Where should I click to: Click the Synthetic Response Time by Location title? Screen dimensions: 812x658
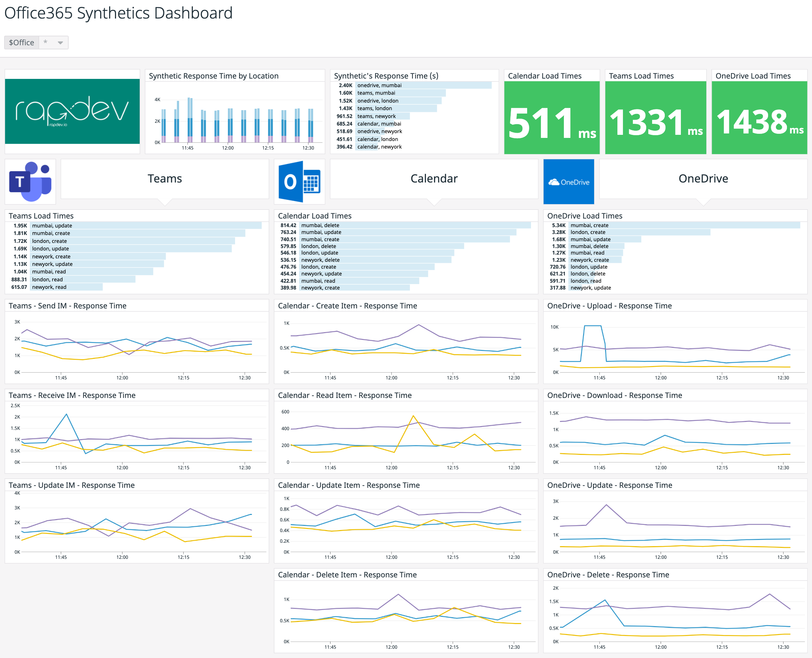[x=214, y=76]
